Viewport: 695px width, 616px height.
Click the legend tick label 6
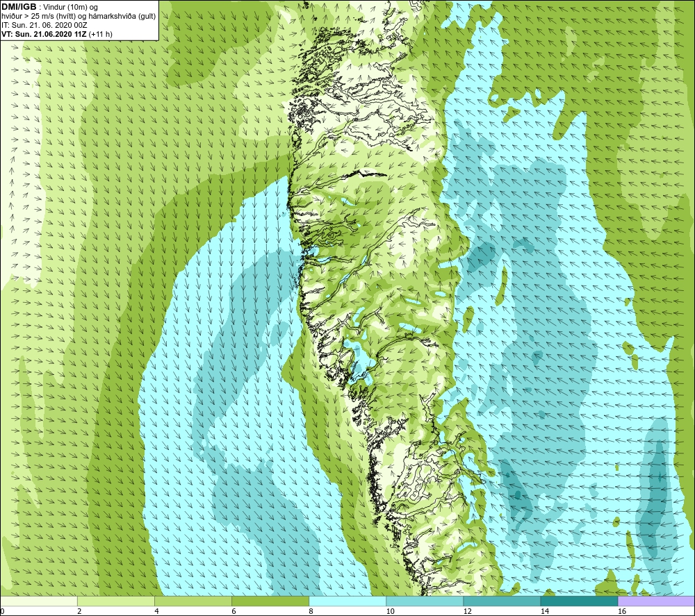(x=234, y=611)
